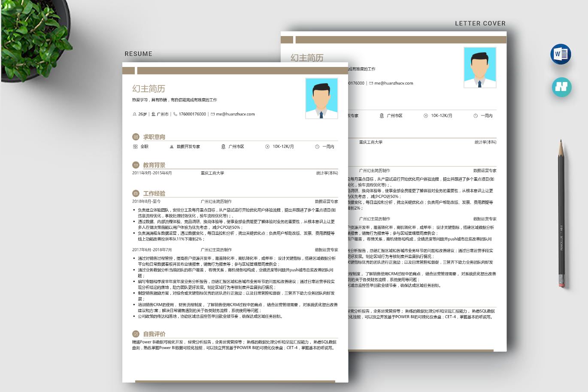Image resolution: width=588 pixels, height=392 pixels.
Task: Click the person icon beside 26岁
Action: [134, 114]
